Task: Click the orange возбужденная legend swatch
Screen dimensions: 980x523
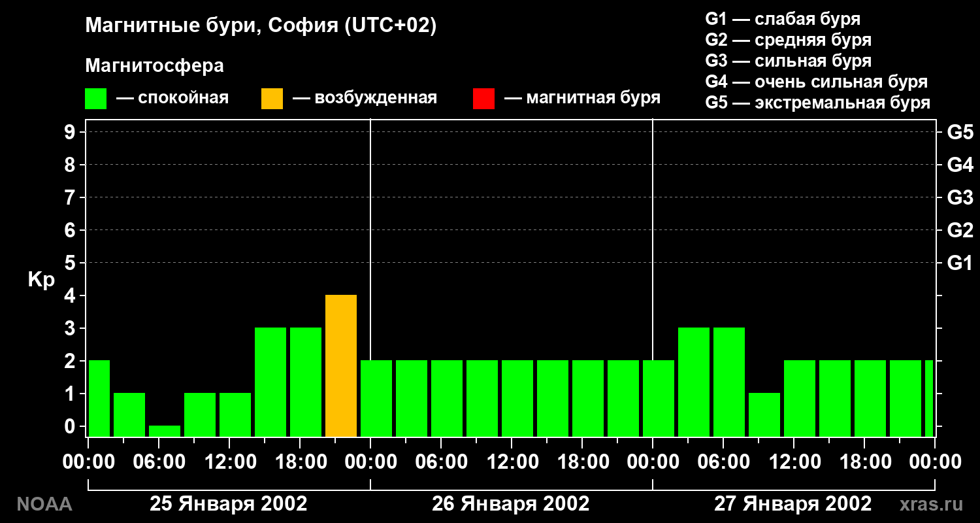Action: click(272, 99)
